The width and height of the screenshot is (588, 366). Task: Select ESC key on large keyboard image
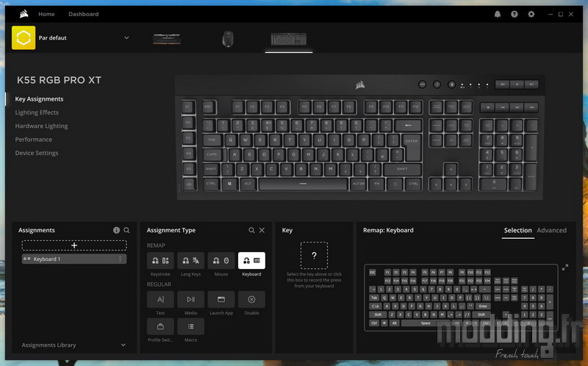[x=208, y=107]
